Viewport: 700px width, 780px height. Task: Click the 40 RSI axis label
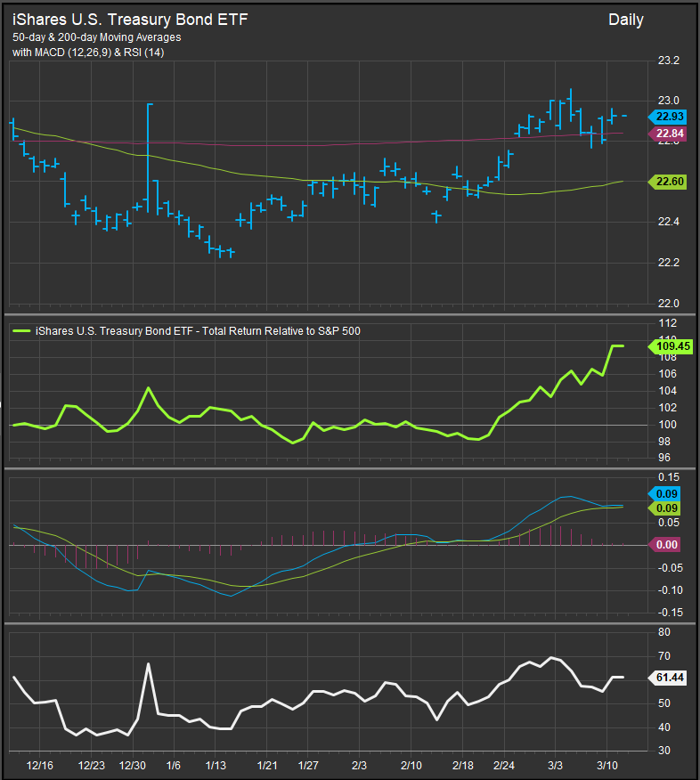[664, 727]
